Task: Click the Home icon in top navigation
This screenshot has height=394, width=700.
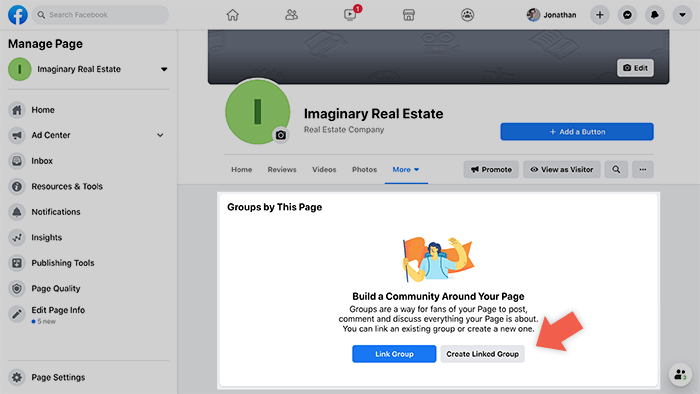Action: coord(233,15)
